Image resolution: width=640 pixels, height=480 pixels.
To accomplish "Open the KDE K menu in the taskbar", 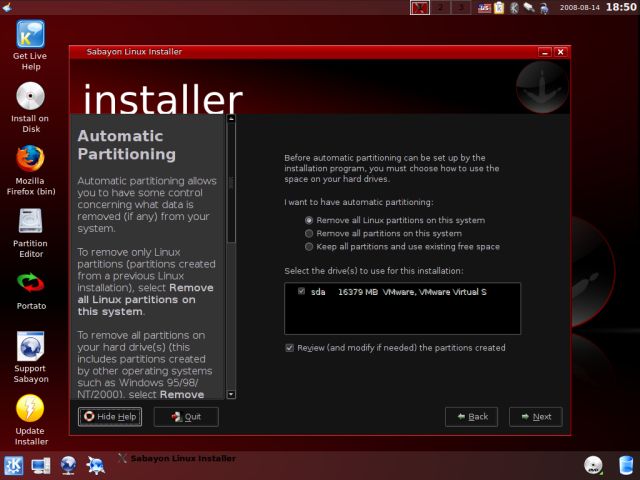I will (15, 465).
